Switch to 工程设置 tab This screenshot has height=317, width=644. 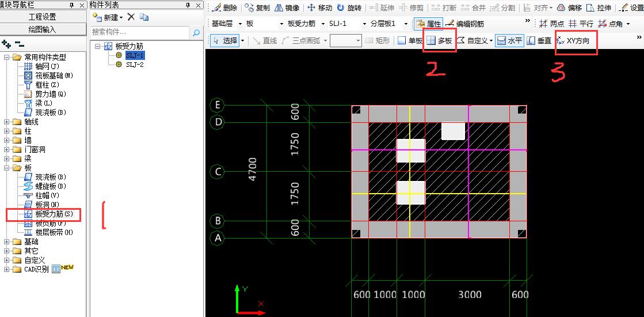[42, 17]
